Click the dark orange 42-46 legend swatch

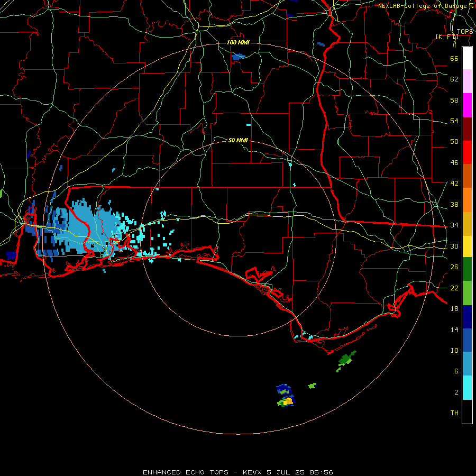coord(467,176)
